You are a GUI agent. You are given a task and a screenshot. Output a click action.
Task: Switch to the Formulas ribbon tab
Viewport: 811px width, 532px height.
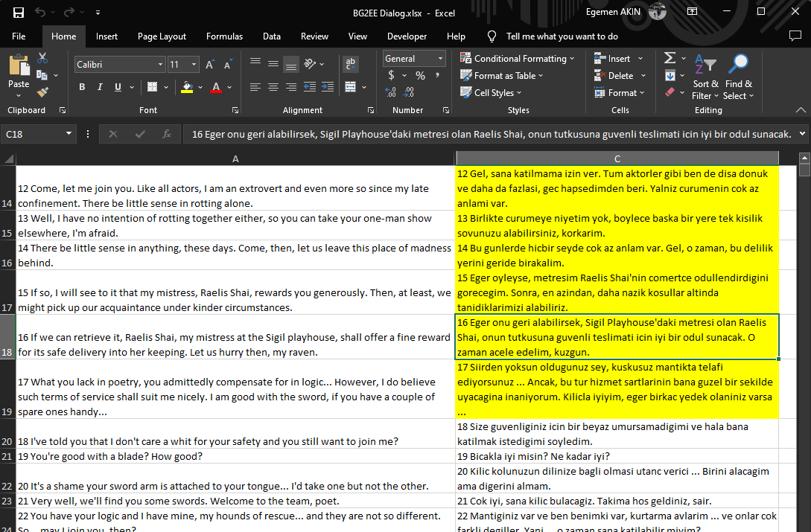click(x=224, y=36)
